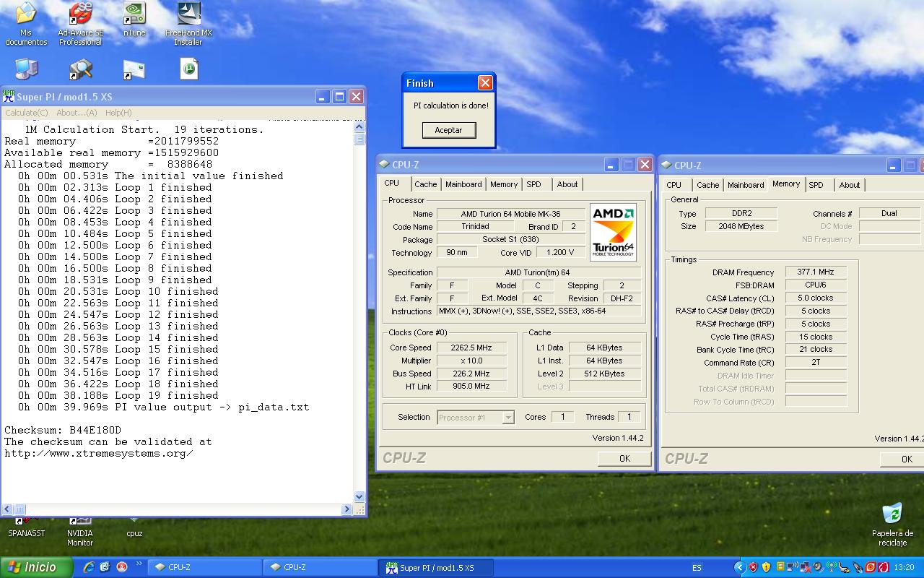Open the Help(H) menu in Super PI
The image size is (924, 578).
[x=118, y=113]
